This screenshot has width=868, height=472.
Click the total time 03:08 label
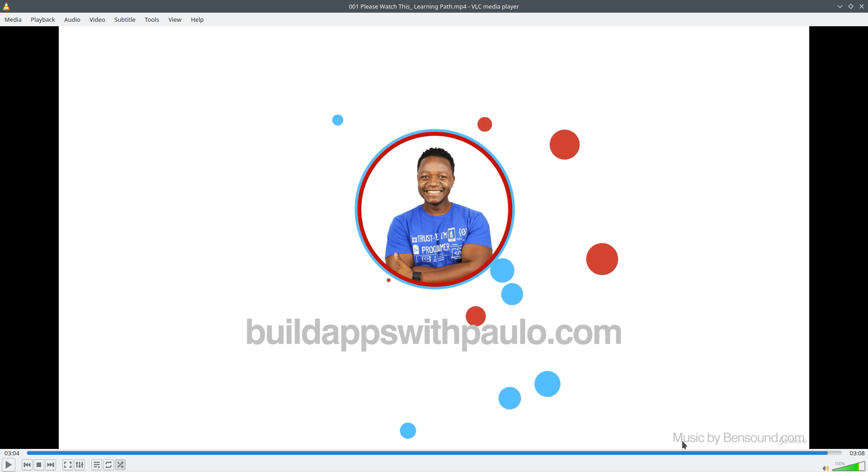tap(857, 453)
